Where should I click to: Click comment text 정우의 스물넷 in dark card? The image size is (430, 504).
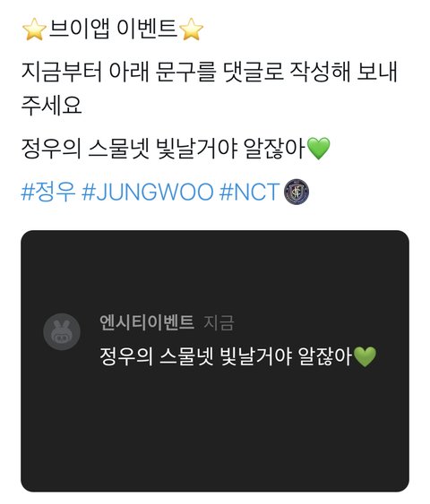pos(157,356)
